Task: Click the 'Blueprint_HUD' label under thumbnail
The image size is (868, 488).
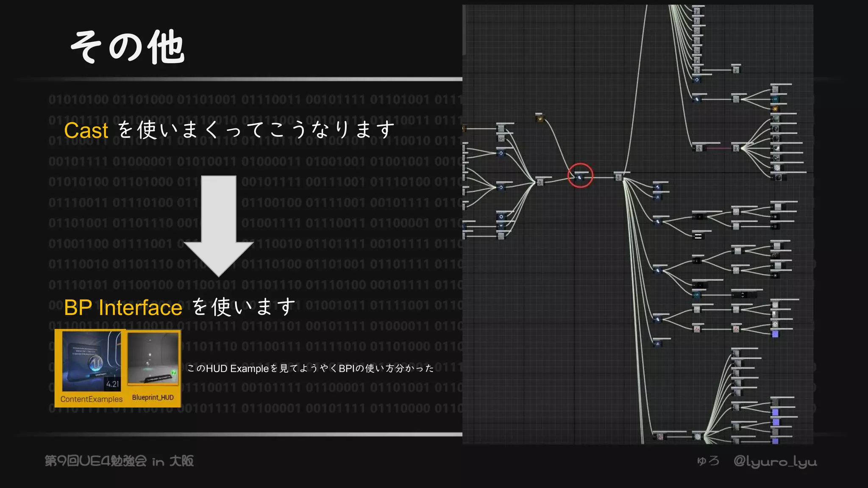Action: click(153, 397)
